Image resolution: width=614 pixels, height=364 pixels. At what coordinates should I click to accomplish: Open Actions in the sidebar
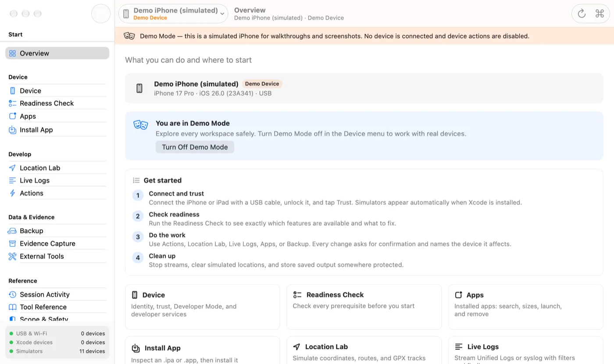[57, 193]
